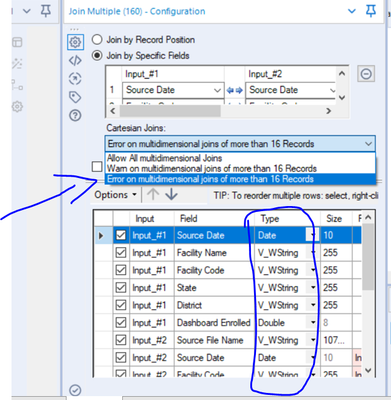The width and height of the screenshot is (391, 400).
Task: Open Type dropdown for District row
Action: (313, 305)
